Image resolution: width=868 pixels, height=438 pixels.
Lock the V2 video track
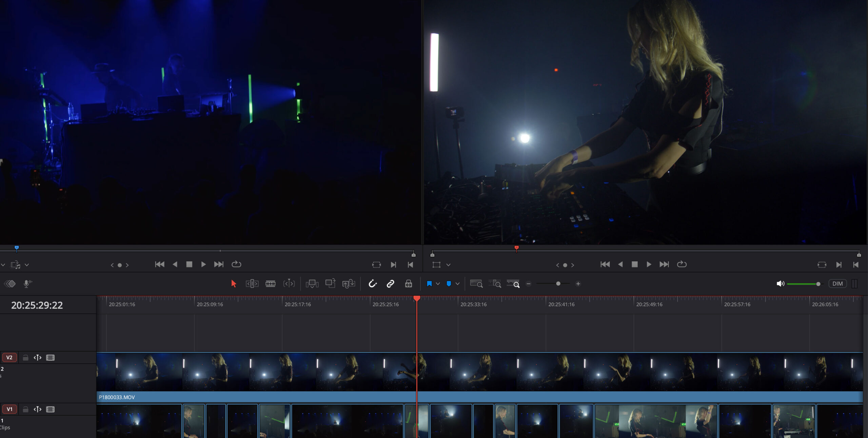(25, 358)
